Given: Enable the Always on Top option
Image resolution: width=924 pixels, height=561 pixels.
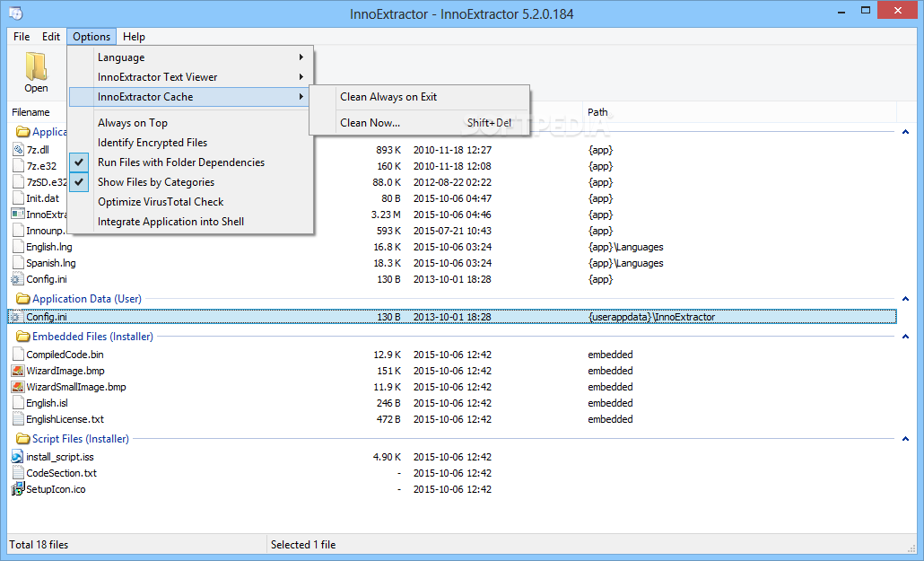Looking at the screenshot, I should point(191,123).
